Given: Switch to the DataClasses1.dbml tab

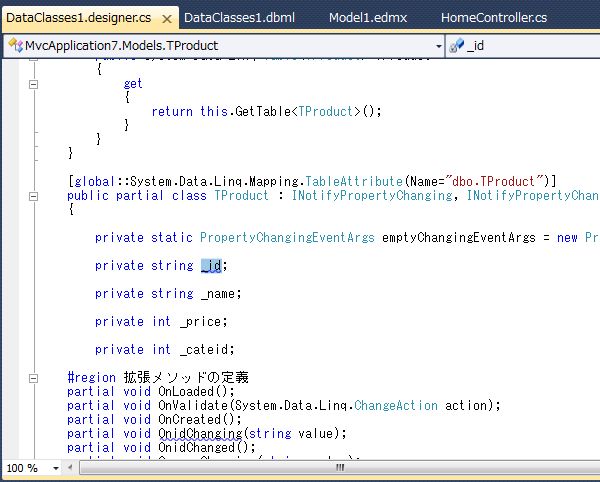Looking at the screenshot, I should (x=239, y=18).
